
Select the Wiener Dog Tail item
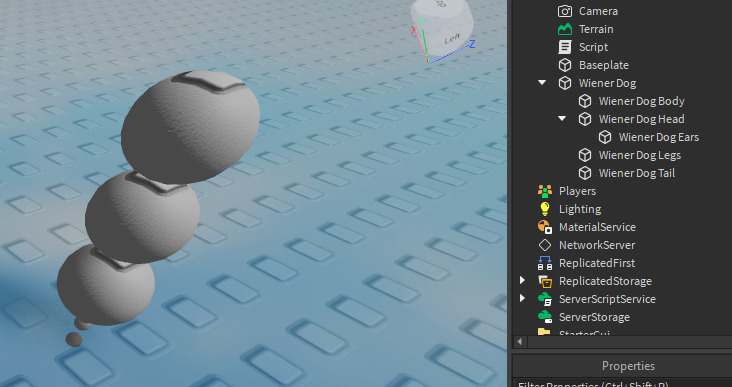637,173
